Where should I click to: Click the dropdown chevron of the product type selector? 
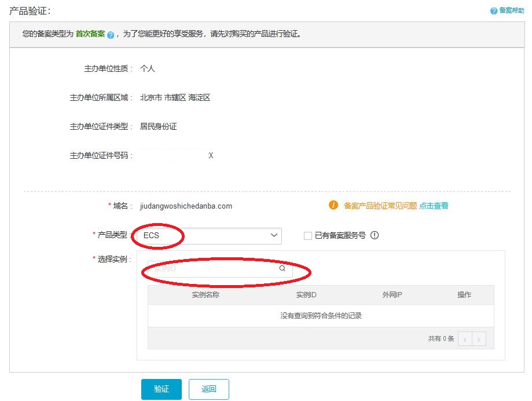(x=274, y=235)
